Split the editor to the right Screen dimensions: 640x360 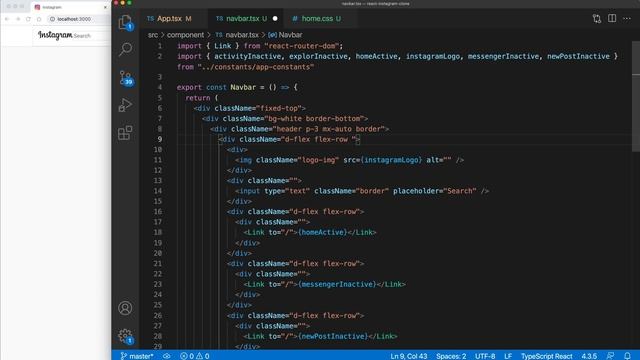coord(612,18)
